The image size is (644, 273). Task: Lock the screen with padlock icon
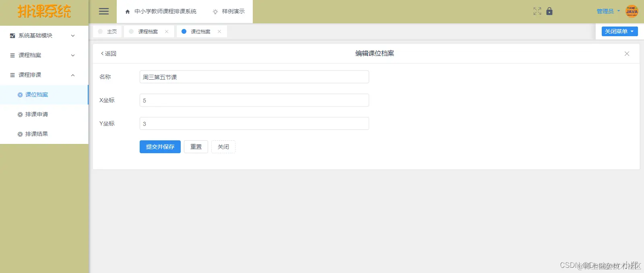click(x=549, y=11)
